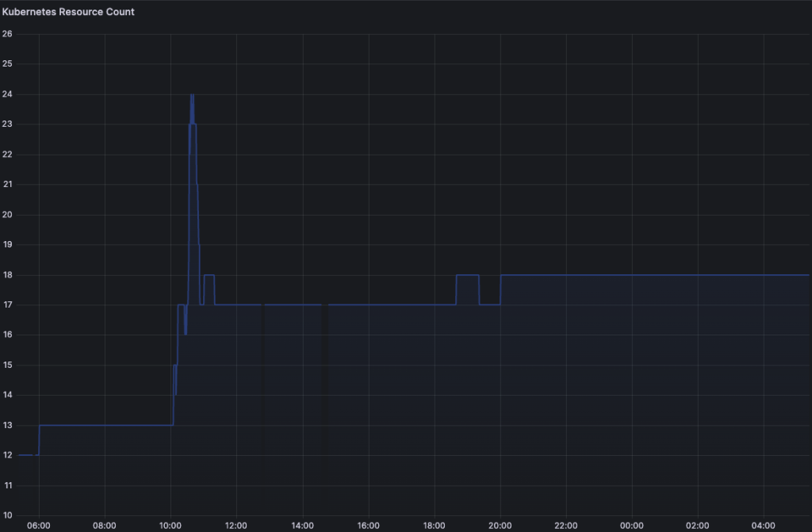This screenshot has height=532, width=812.
Task: Open the Kubernetes Resource Count panel title menu
Action: point(68,12)
